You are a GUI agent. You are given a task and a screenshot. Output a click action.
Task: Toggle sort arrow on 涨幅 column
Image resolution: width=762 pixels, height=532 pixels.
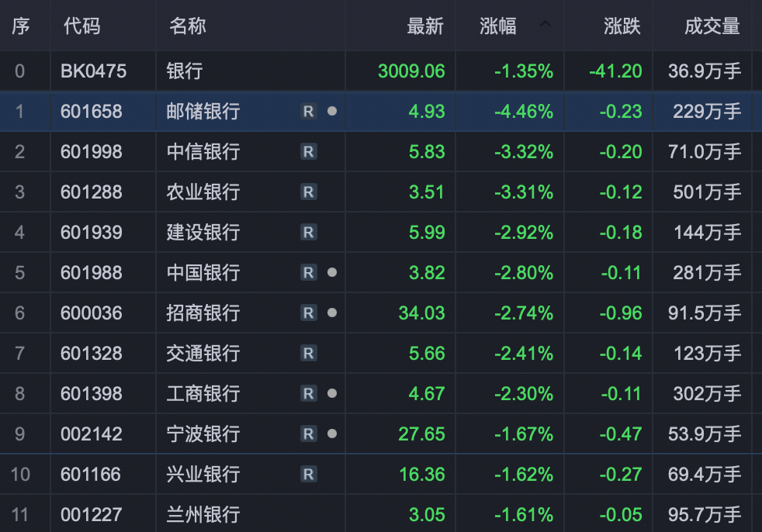click(545, 25)
